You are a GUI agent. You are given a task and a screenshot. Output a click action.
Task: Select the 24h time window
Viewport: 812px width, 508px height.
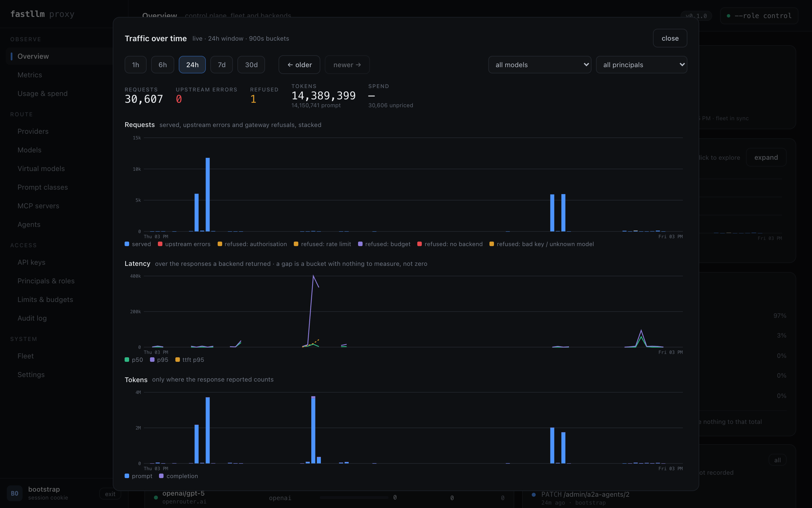pyautogui.click(x=192, y=65)
